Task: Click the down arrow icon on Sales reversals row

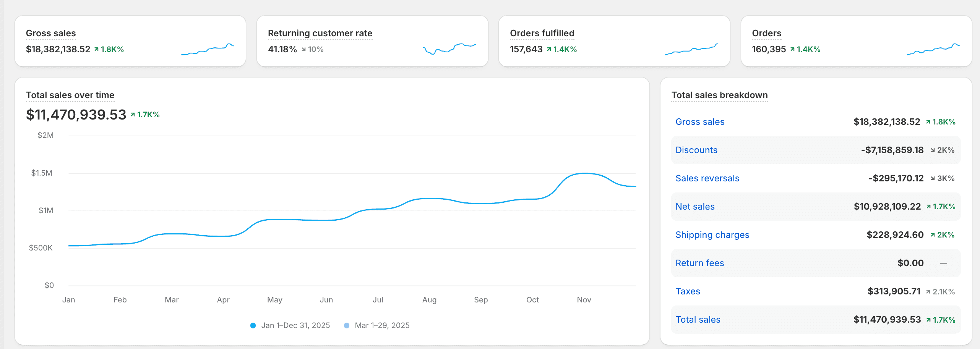Action: (933, 178)
